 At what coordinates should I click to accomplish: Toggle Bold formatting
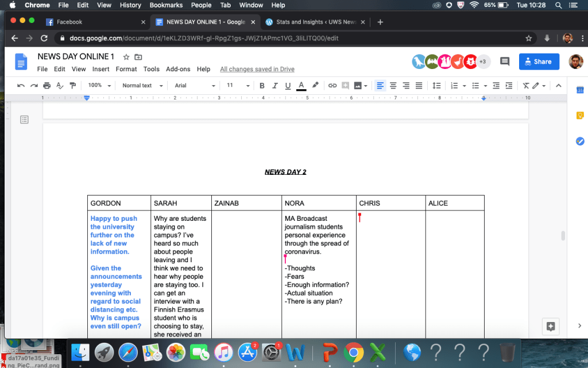tap(262, 86)
